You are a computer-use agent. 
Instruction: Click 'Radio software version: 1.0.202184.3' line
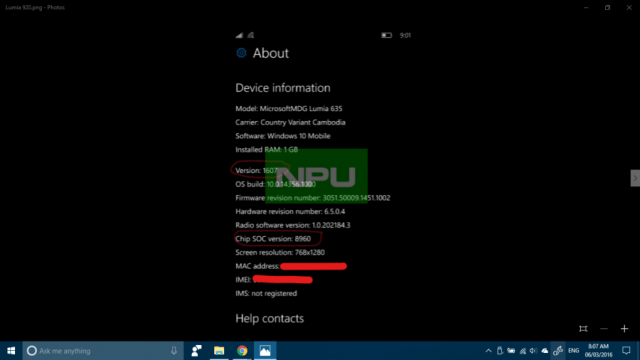293,225
